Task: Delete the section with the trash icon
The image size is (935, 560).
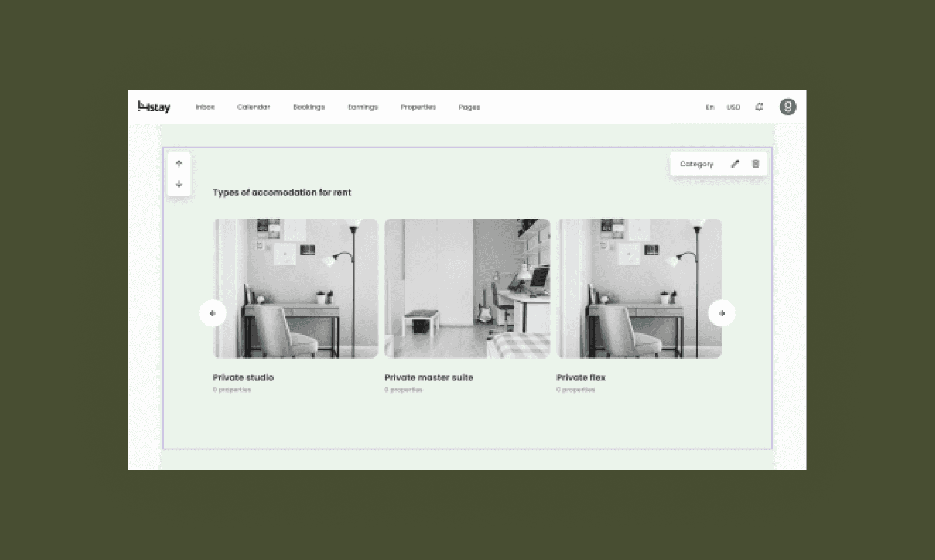Action: coord(755,164)
